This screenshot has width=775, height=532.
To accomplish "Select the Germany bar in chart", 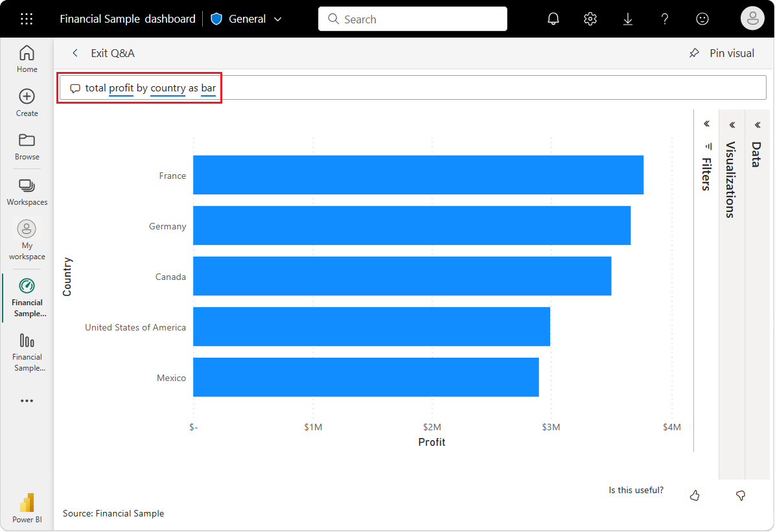I will point(411,226).
